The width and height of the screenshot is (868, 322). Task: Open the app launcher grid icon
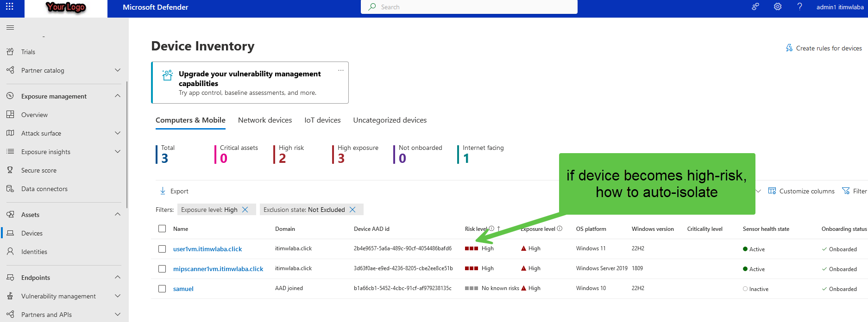pyautogui.click(x=10, y=6)
